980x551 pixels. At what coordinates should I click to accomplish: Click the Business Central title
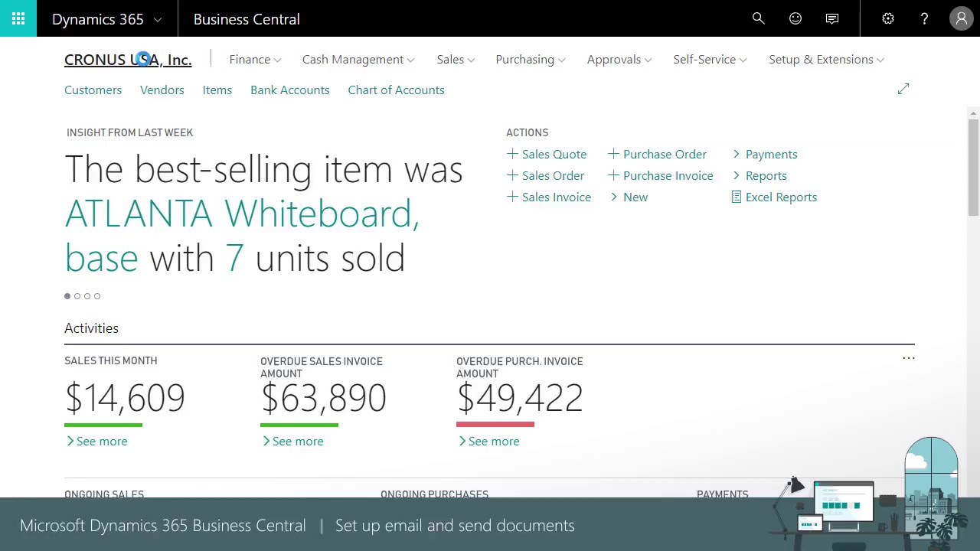point(247,19)
